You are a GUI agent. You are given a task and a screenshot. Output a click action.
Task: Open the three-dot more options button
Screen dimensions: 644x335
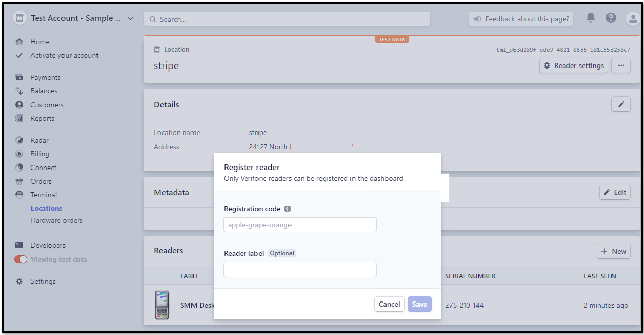[x=621, y=65]
